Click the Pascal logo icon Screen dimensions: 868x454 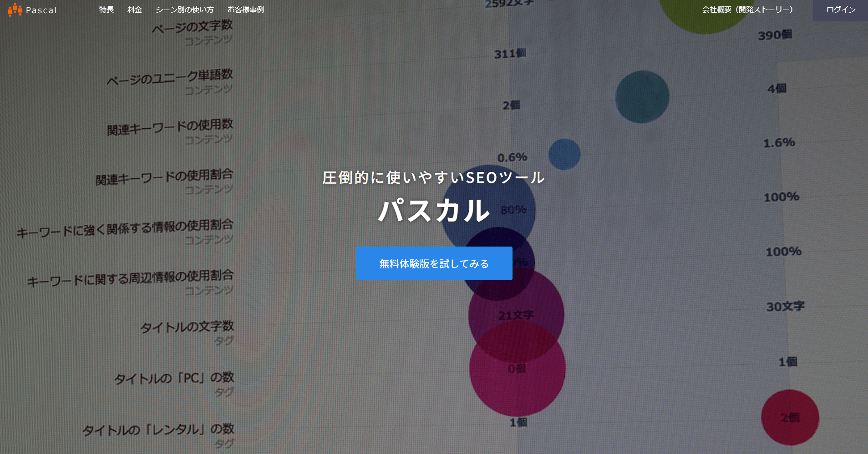(15, 10)
